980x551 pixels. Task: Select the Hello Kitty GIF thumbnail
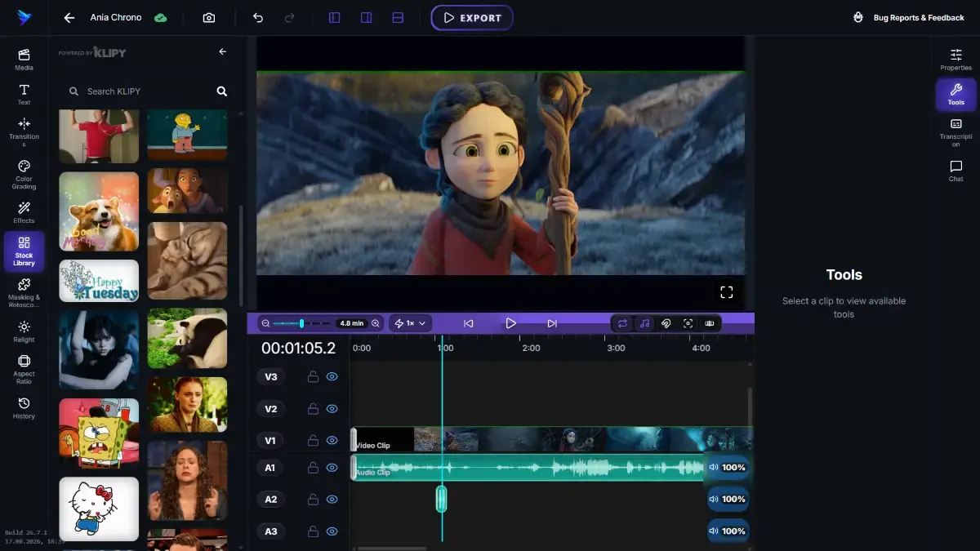point(99,509)
